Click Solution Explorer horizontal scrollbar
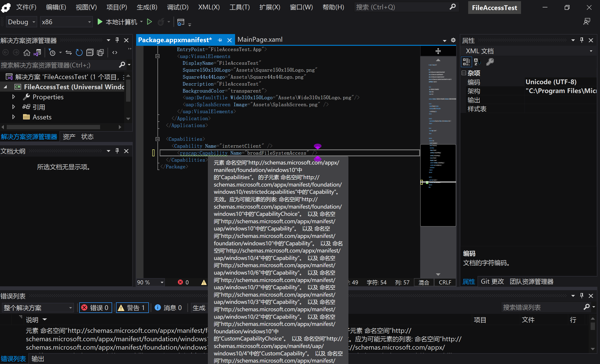Screen dimensions: 600x364 54,127
